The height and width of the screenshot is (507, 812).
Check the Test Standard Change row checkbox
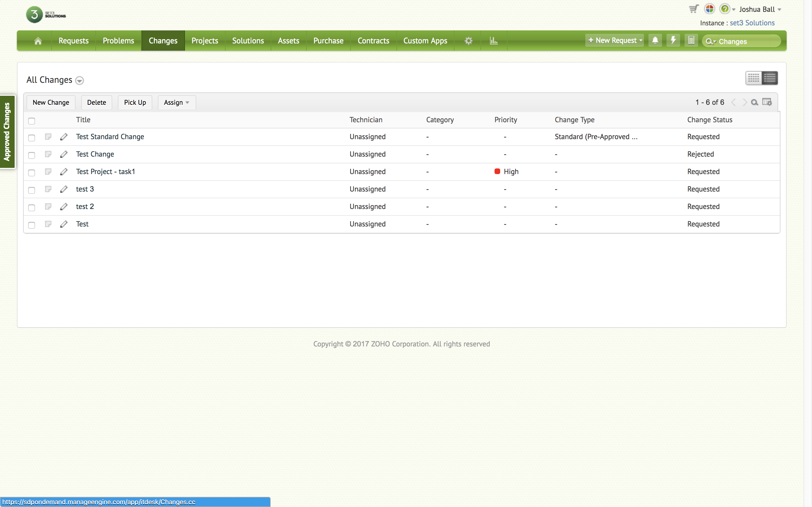[32, 138]
